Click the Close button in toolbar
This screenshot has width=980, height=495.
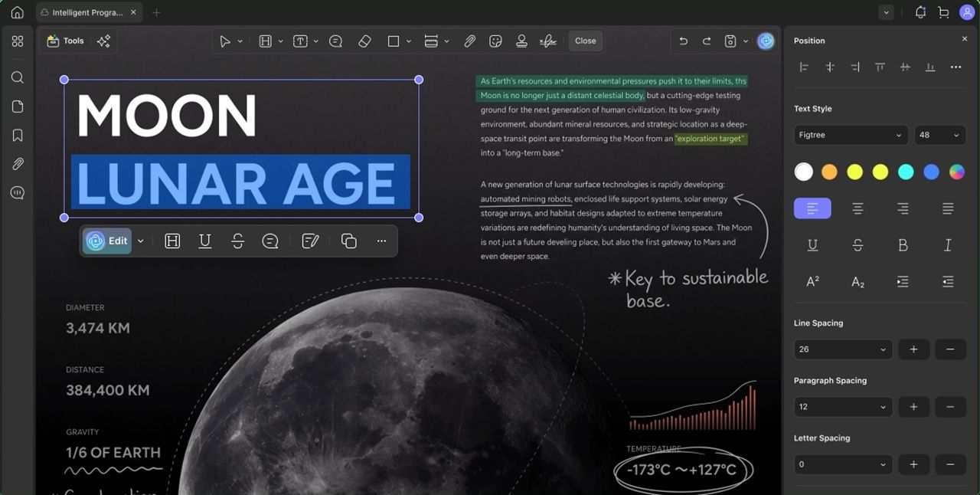[x=586, y=41]
